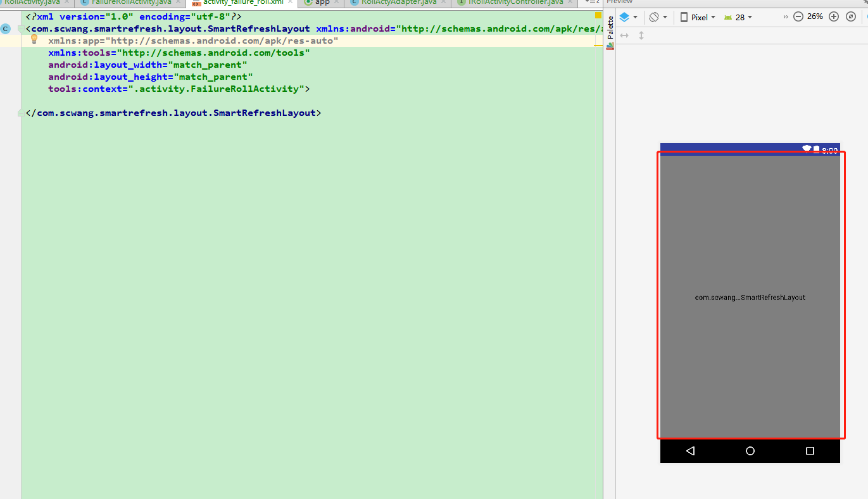
Task: Click the screen orientation rotate icon
Action: pyautogui.click(x=653, y=17)
